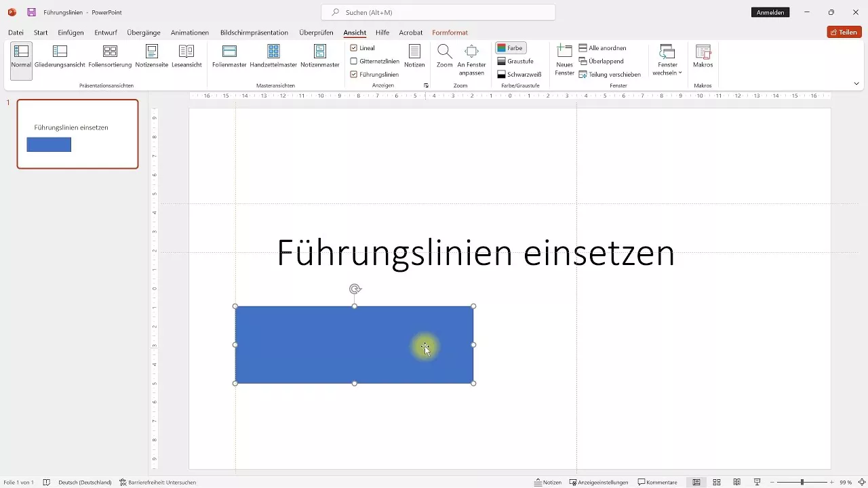The height and width of the screenshot is (488, 868).
Task: Click Deutsch (Deutschland) language indicator
Action: (85, 483)
